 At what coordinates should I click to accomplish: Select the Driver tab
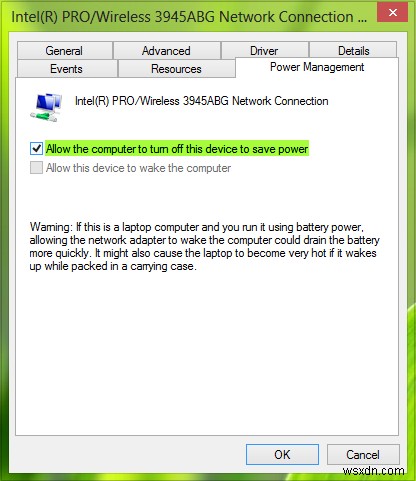pos(264,51)
